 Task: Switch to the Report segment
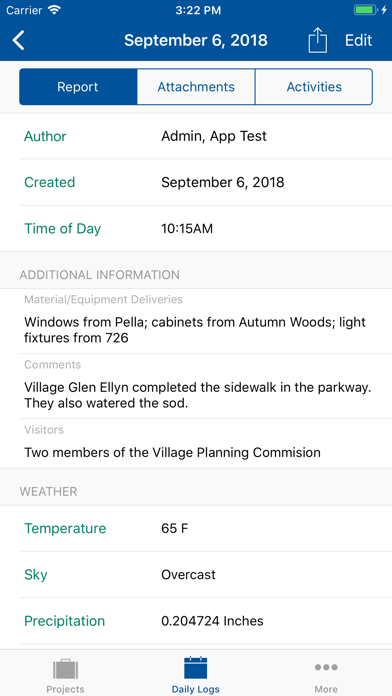point(78,87)
